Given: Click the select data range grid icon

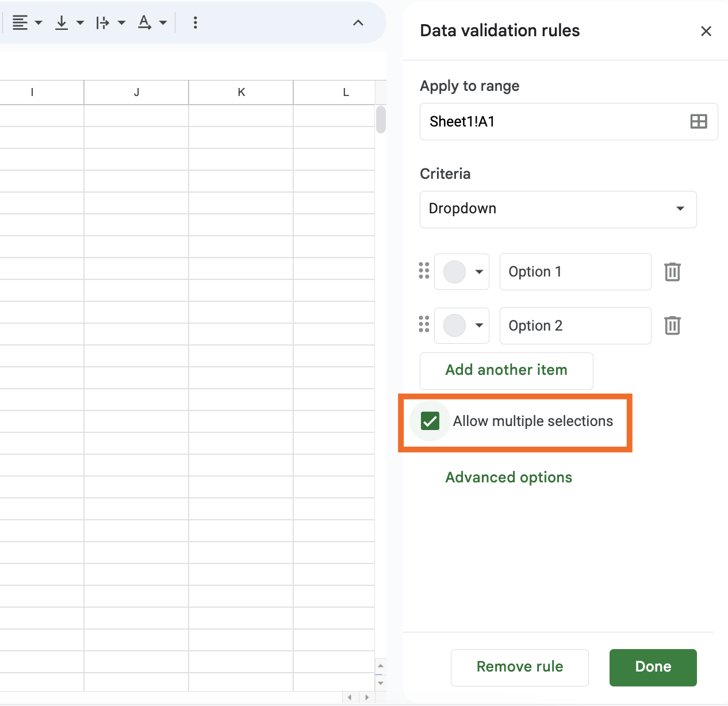Looking at the screenshot, I should tap(699, 121).
